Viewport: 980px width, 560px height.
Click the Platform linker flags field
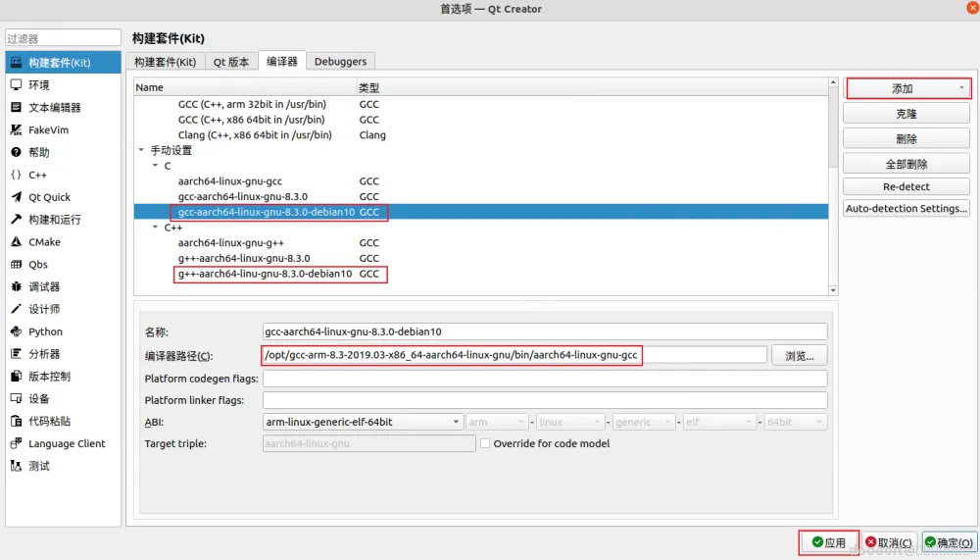[545, 400]
